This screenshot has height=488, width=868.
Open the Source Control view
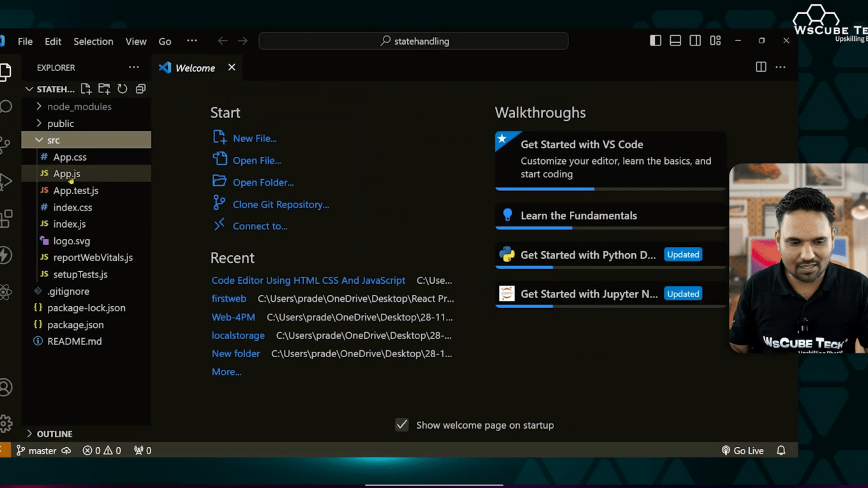pyautogui.click(x=6, y=144)
